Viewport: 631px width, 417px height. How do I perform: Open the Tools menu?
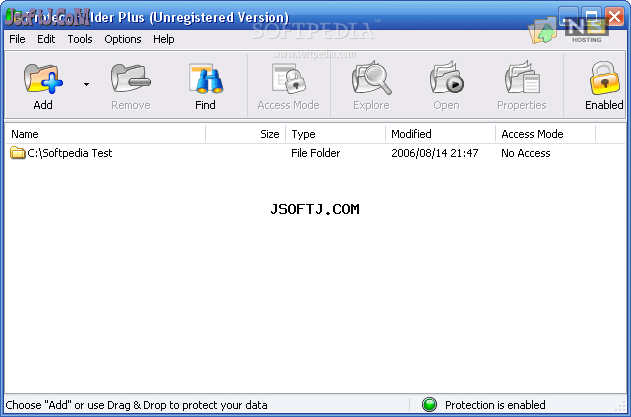tap(80, 39)
